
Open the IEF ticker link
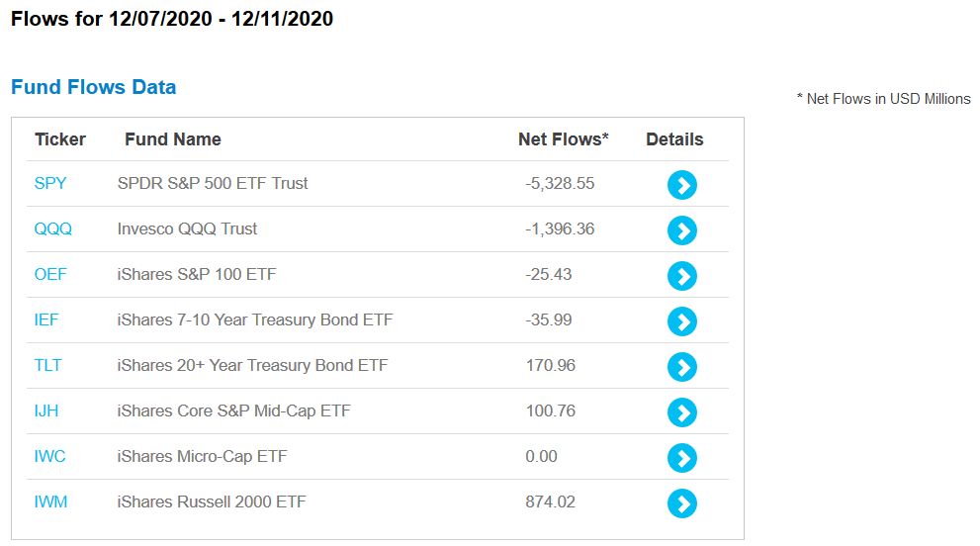pyautogui.click(x=46, y=320)
